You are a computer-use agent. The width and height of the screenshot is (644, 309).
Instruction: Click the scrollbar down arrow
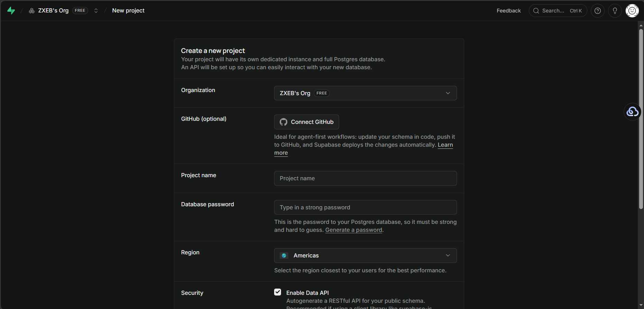pos(641,305)
